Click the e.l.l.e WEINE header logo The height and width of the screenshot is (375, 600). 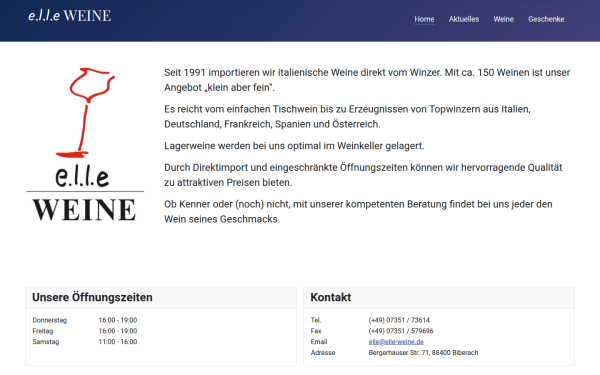[70, 16]
